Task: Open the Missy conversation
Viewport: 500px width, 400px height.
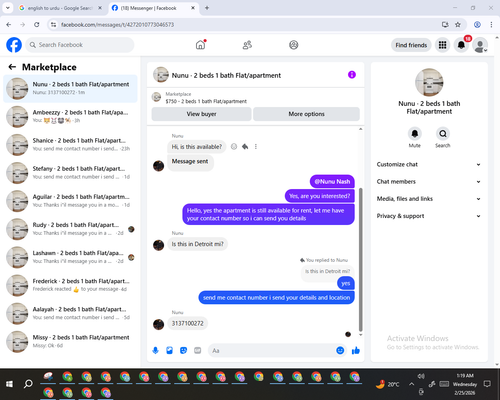Action: click(x=70, y=342)
